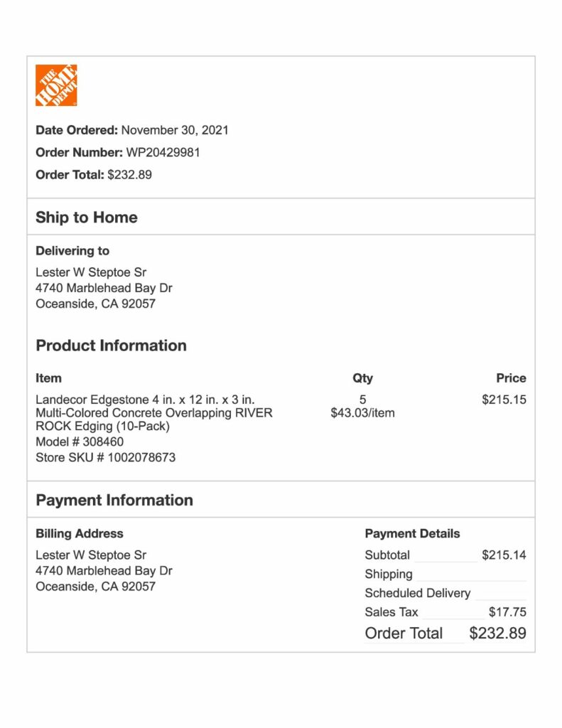The height and width of the screenshot is (728, 562).
Task: Click the quantity value 5
Action: click(363, 400)
